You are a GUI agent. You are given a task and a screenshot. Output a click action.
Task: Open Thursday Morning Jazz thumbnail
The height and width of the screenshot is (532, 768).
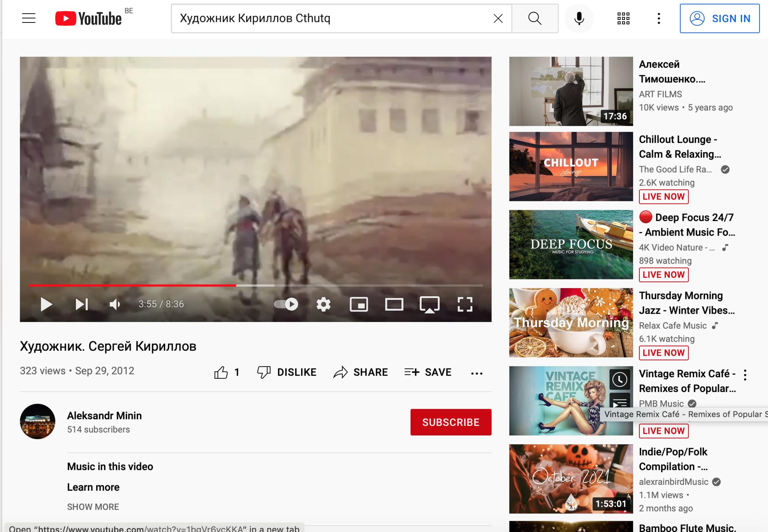point(571,323)
